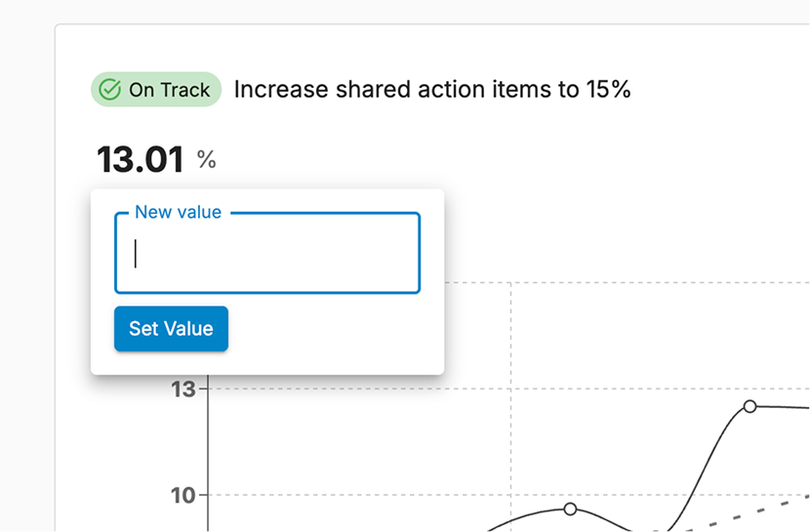Click the 13 y-axis label
810x532 pixels.
coord(183,389)
